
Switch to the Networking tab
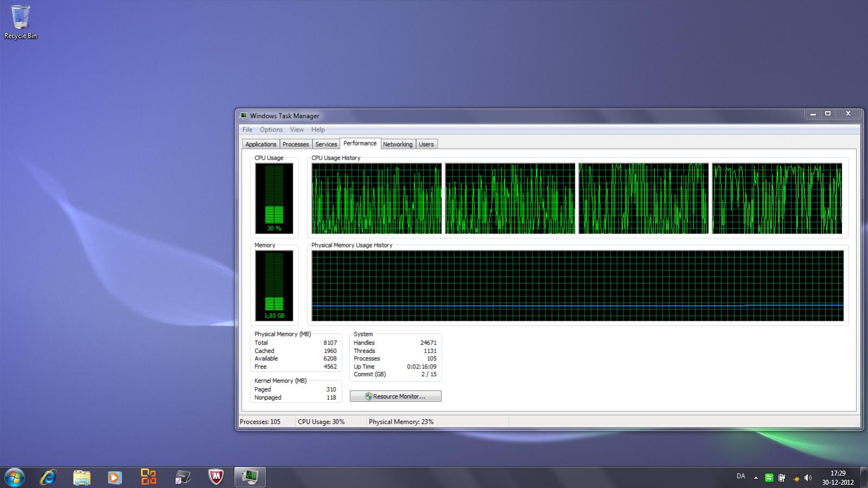(397, 144)
